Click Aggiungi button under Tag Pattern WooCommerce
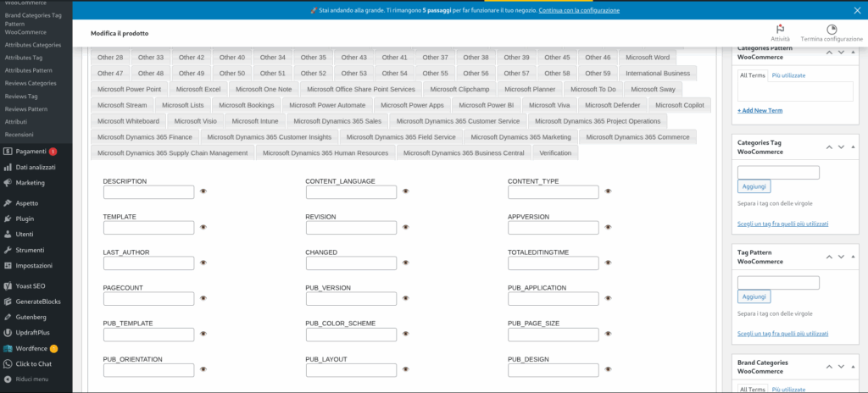Viewport: 868px width, 393px height. [754, 296]
